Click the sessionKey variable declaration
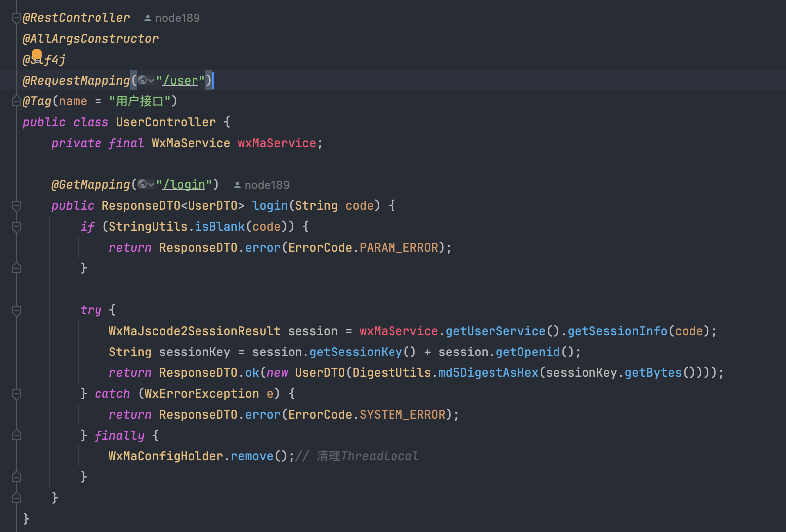The width and height of the screenshot is (786, 532). [195, 352]
